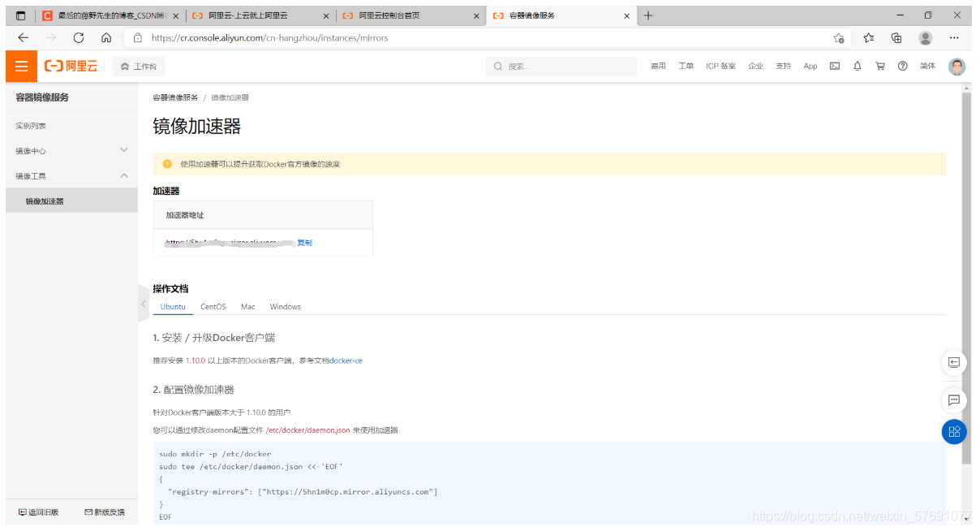Screen dimensions: 980x531
Task: Click the 加速器地址 table header
Action: coord(263,215)
